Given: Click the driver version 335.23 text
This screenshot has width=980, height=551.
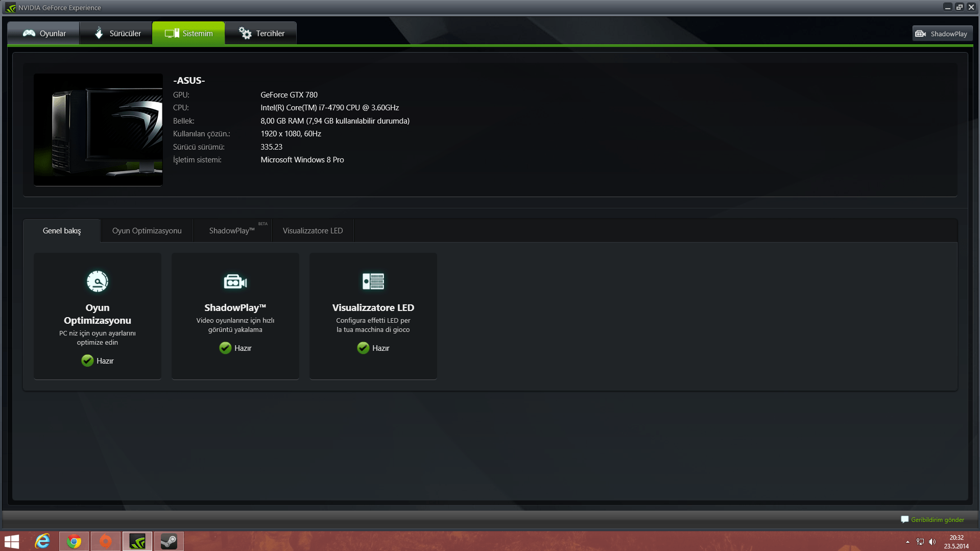Looking at the screenshot, I should click(x=272, y=147).
